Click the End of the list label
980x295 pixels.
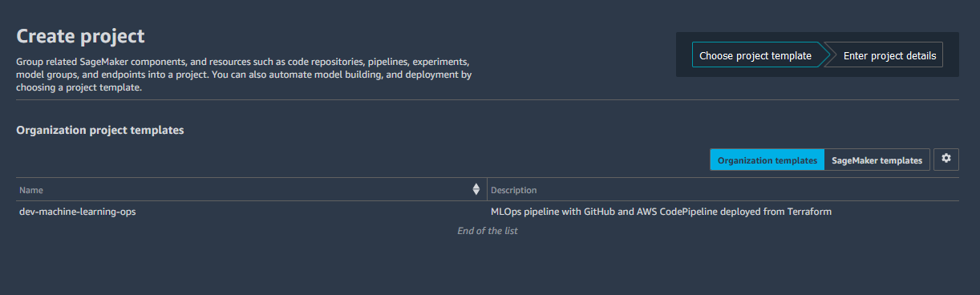tap(488, 231)
